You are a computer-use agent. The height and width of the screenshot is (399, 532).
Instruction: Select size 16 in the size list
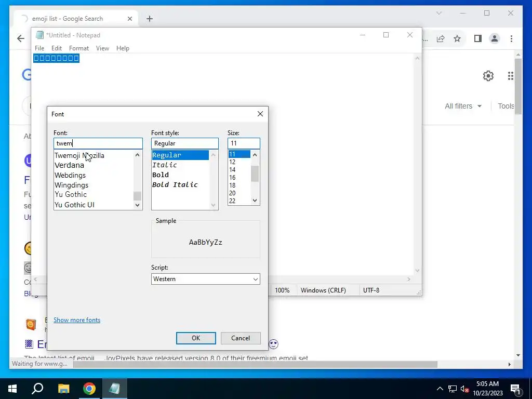click(x=232, y=178)
